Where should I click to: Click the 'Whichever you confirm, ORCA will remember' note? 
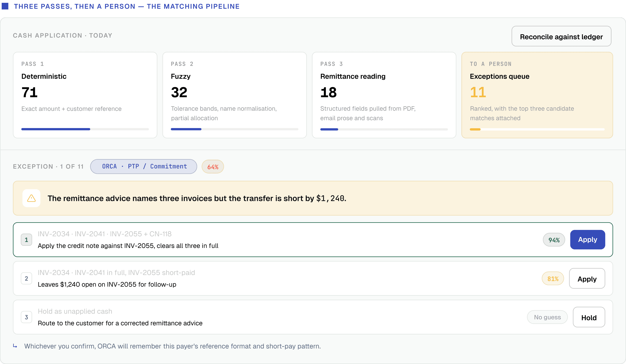(172, 346)
